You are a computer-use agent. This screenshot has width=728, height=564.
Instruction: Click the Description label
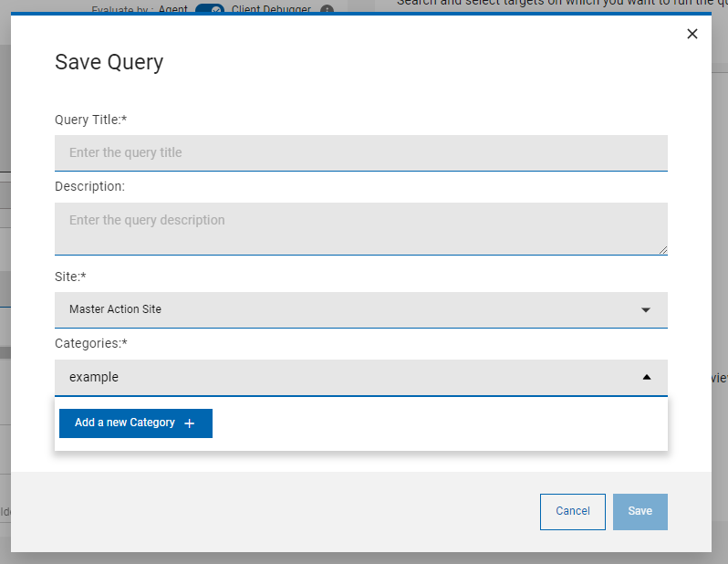pos(89,186)
